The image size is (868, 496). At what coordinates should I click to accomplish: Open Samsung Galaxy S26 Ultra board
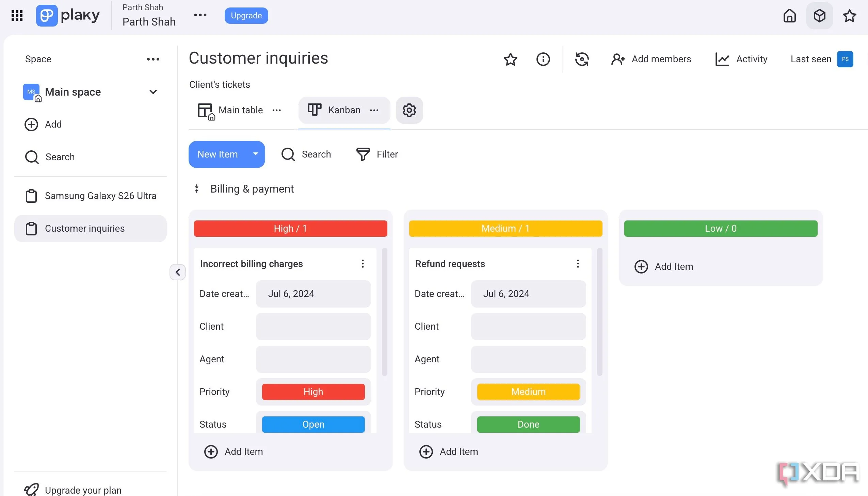click(x=90, y=196)
